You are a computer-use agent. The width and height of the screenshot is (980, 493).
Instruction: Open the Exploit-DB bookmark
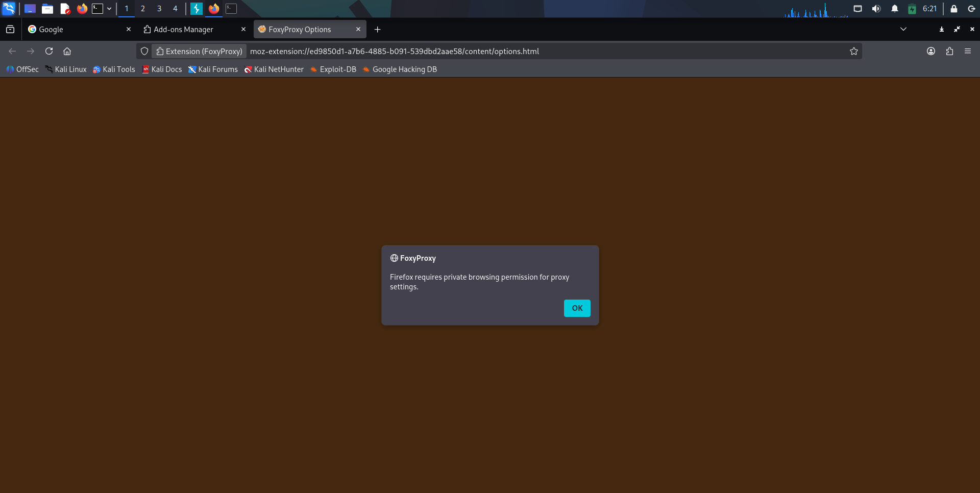pos(333,69)
